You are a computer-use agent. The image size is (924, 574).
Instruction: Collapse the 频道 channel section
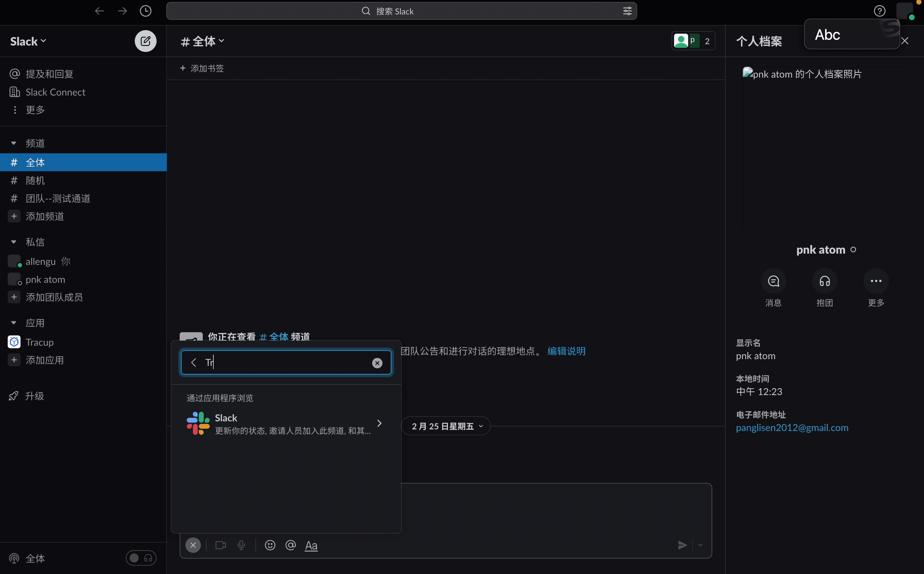[14, 143]
